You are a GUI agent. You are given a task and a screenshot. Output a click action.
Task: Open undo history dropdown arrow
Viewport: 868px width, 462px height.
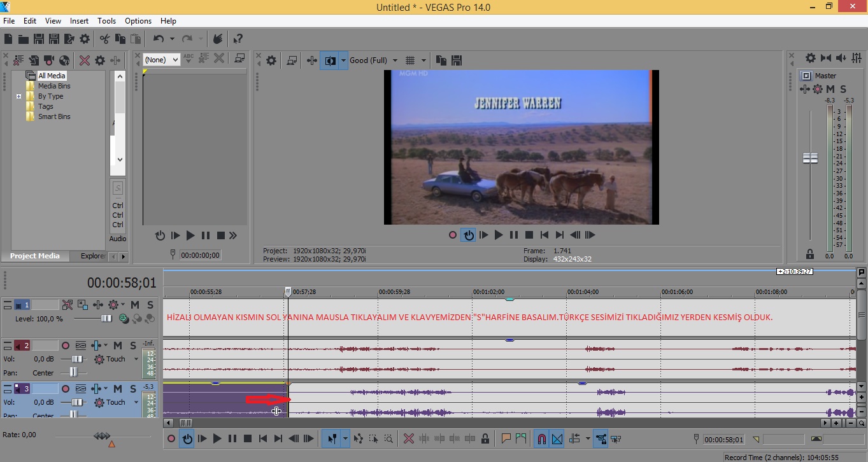[x=172, y=39]
